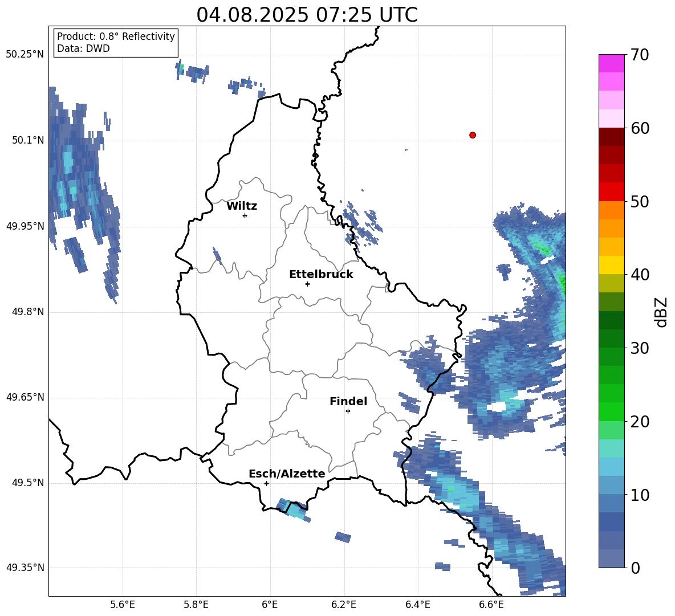This screenshot has height=616, width=675.
Task: Click the 5.8°E longitude label
Action: click(196, 605)
